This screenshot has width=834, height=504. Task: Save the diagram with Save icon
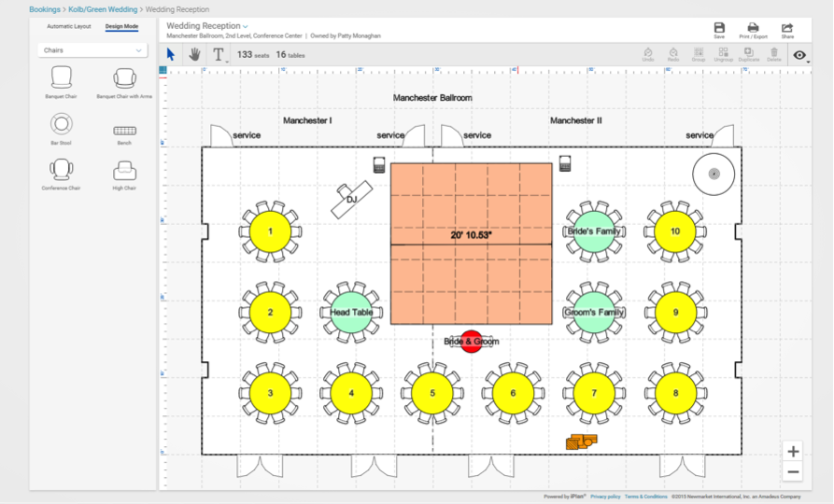[719, 30]
